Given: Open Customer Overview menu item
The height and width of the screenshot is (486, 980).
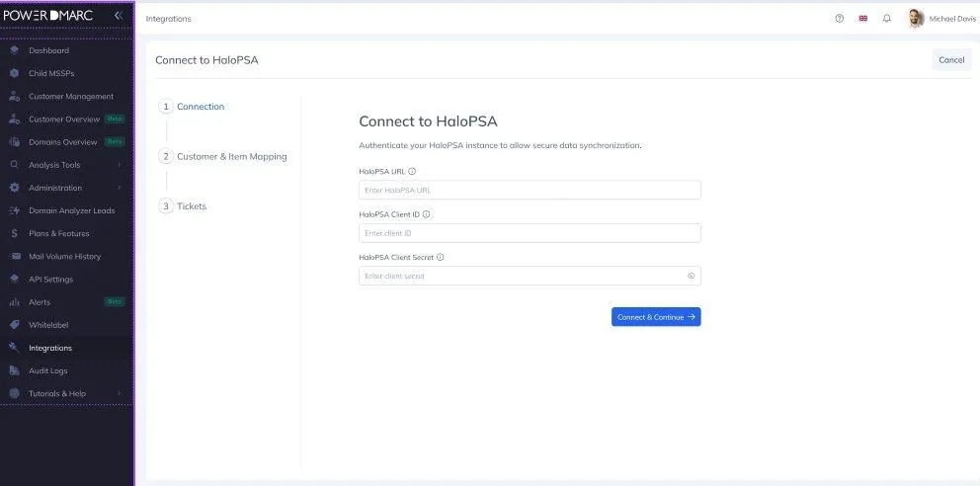Looking at the screenshot, I should pos(66,120).
